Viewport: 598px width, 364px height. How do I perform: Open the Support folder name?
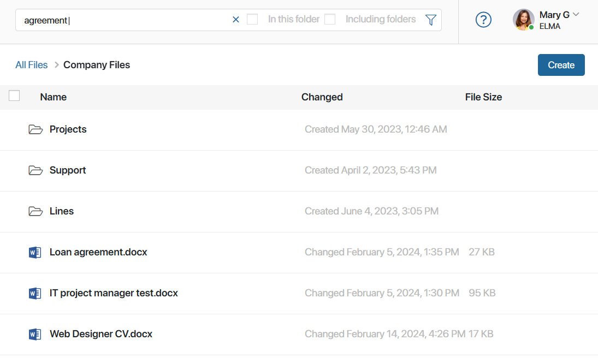(68, 170)
